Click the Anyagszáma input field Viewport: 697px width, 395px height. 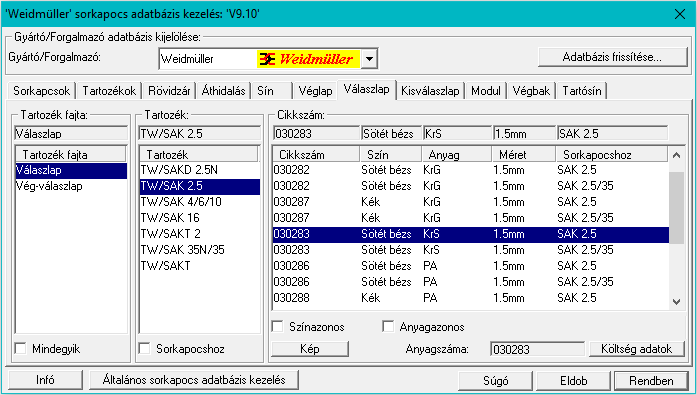tap(537, 349)
